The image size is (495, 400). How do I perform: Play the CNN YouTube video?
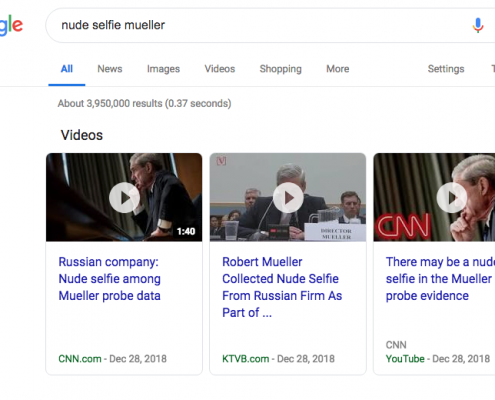point(452,198)
